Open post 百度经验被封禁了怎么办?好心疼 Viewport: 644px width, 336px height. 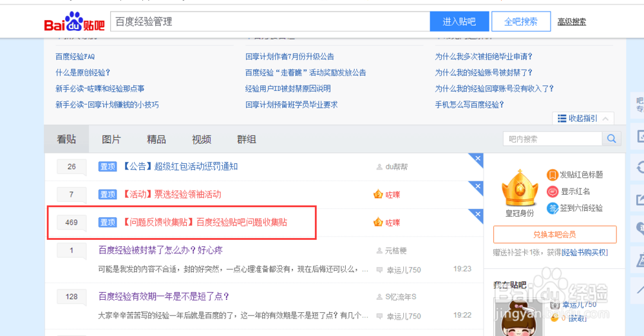click(x=160, y=250)
